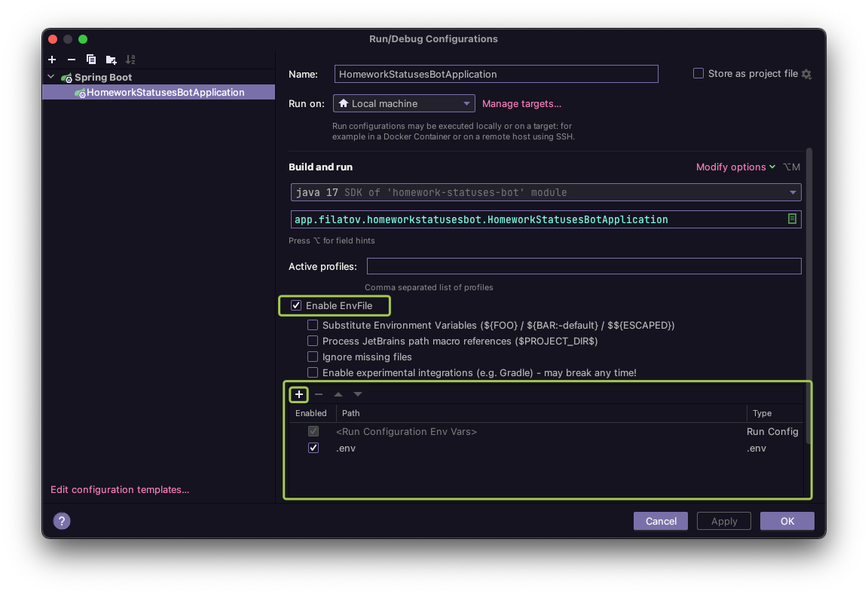Move env file entry down
868x594 pixels.
point(358,394)
